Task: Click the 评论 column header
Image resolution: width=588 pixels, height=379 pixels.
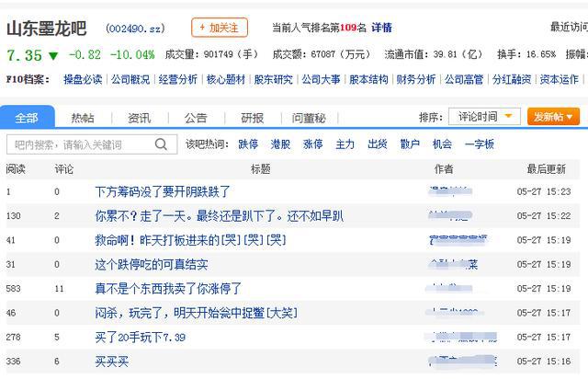Action: pyautogui.click(x=64, y=169)
